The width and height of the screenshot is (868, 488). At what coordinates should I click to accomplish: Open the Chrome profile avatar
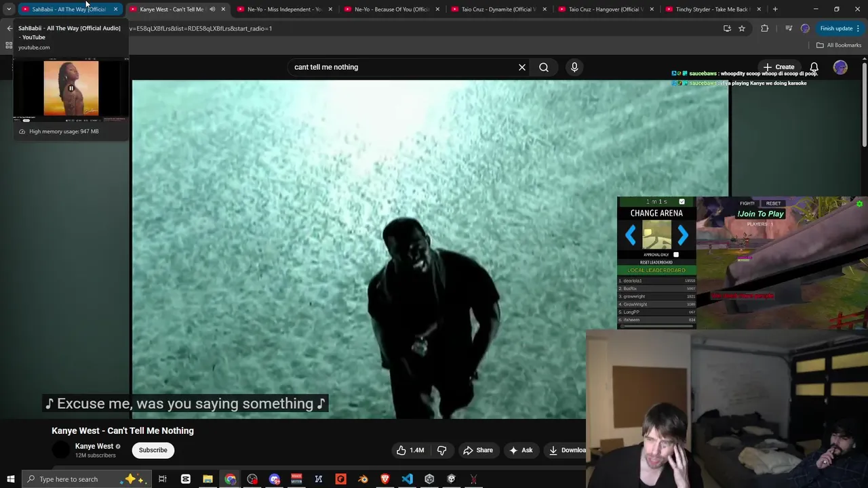click(x=805, y=28)
